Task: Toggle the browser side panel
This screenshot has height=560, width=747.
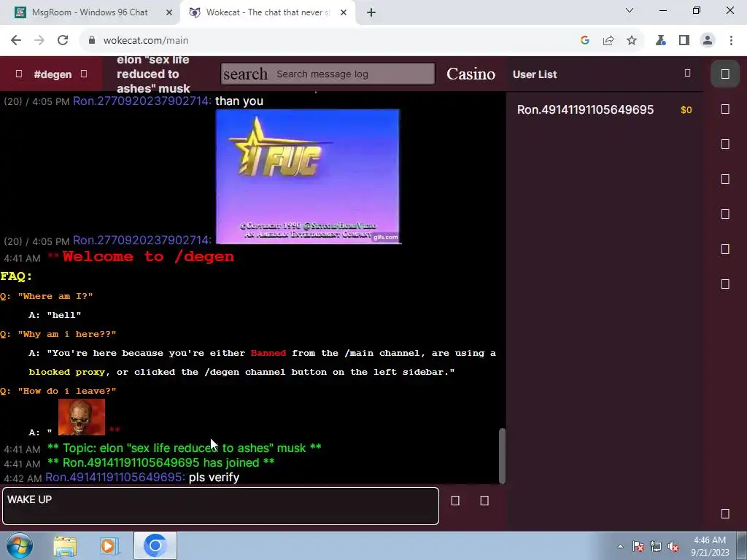Action: (x=684, y=41)
